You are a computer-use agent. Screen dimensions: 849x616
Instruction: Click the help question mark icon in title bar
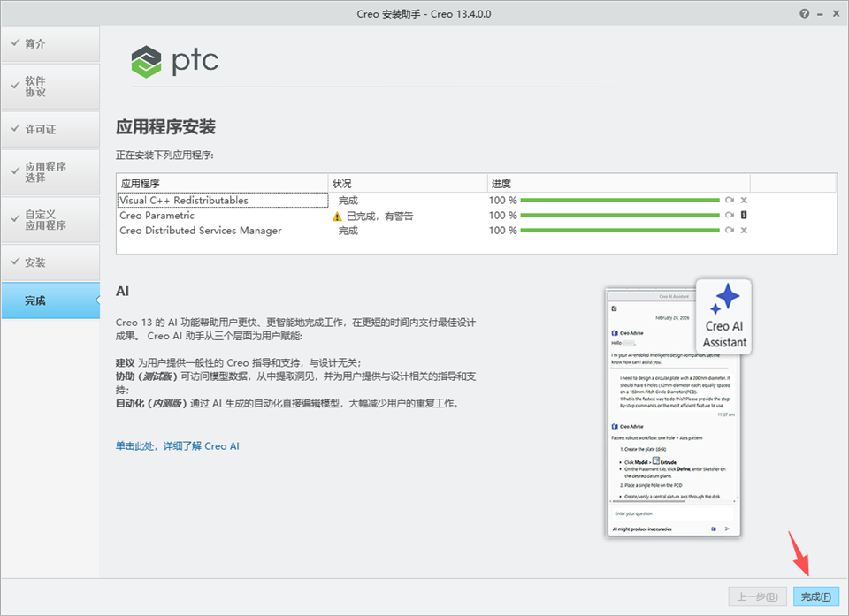(805, 13)
